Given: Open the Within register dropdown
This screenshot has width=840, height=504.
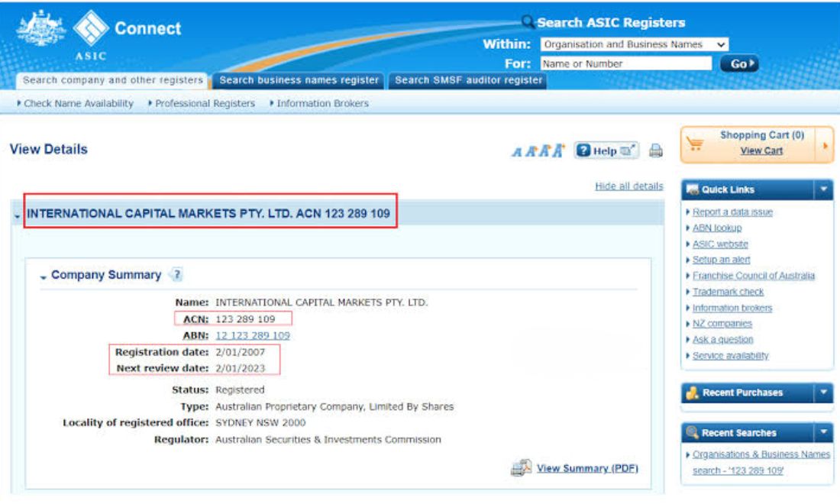Looking at the screenshot, I should (x=635, y=44).
